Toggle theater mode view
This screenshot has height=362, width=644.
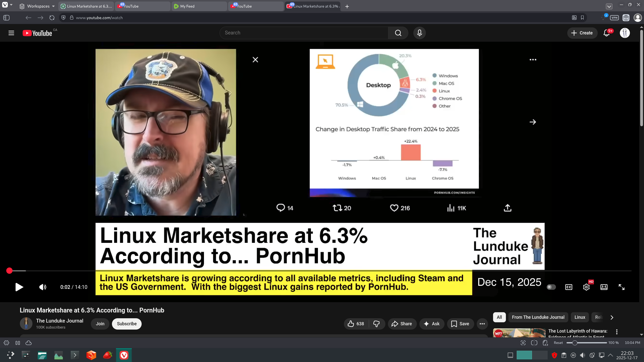click(x=604, y=287)
